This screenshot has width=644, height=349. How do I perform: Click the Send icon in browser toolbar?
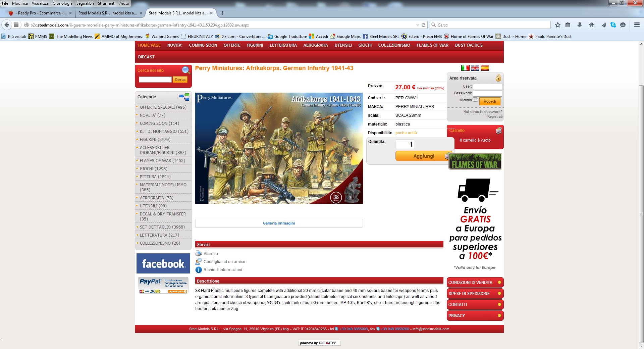click(604, 25)
